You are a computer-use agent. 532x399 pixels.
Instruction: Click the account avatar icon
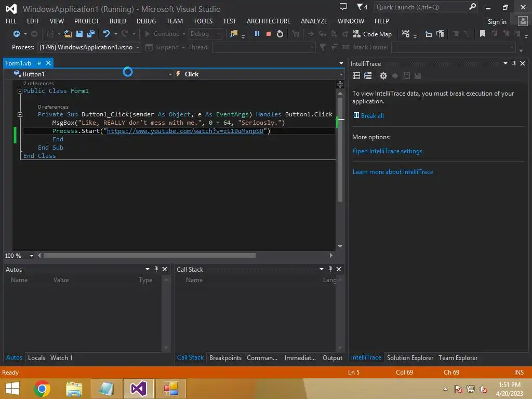(523, 21)
